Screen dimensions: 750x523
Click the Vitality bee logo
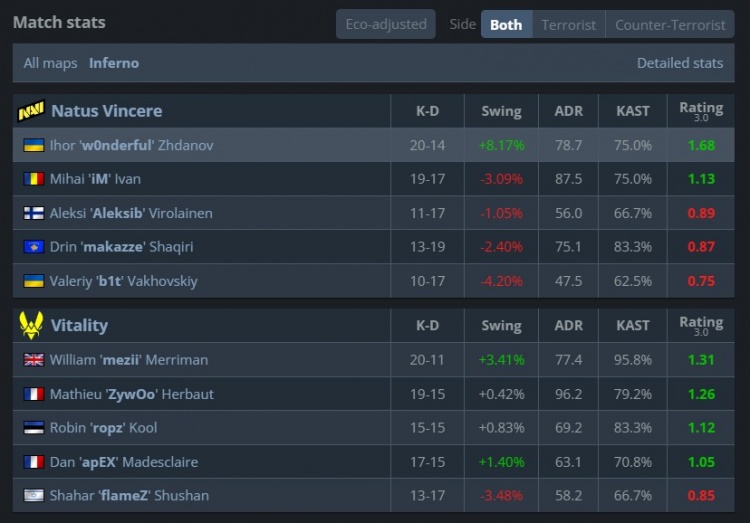click(x=31, y=325)
